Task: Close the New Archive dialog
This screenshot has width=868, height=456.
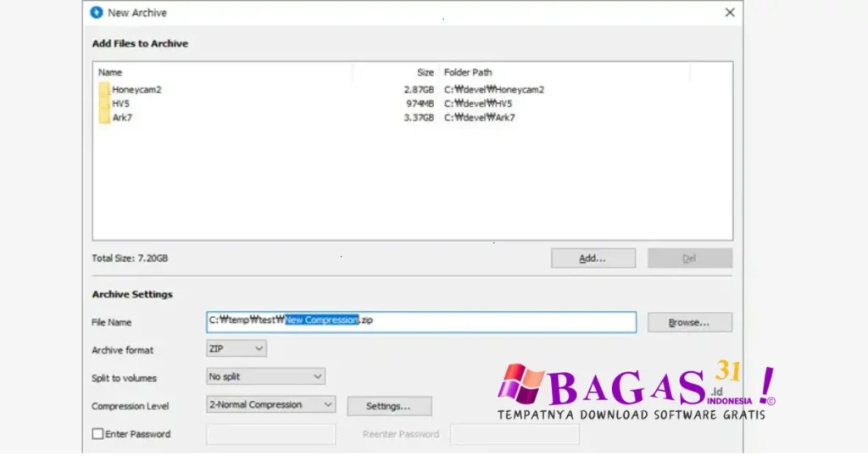Action: click(730, 12)
